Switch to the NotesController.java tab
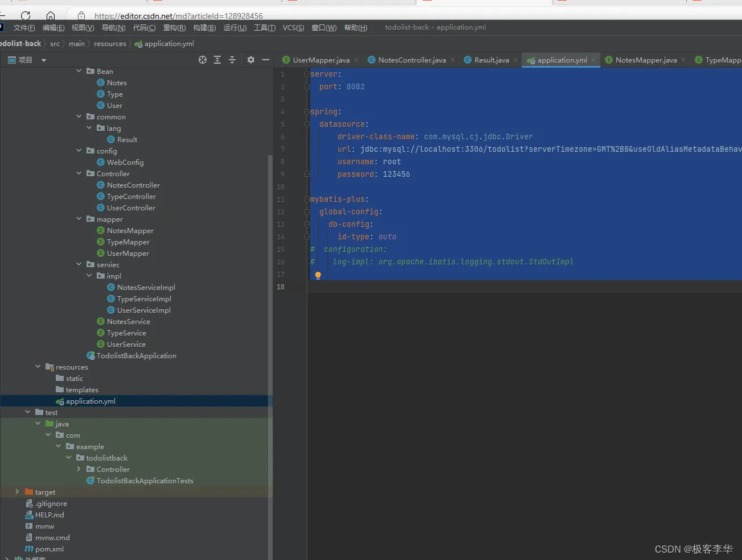Screen dimensions: 742x560 (x=411, y=60)
